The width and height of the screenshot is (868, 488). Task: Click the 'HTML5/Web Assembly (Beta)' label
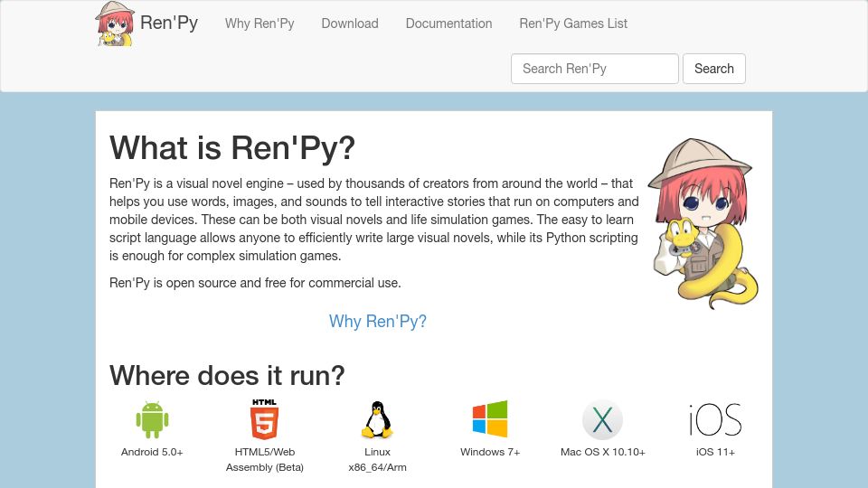265,460
